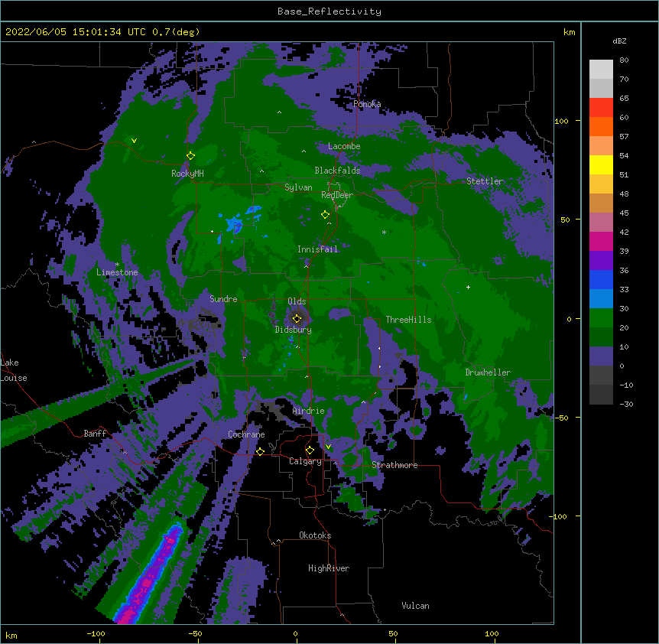
Task: Select the purple 39 dBZ legend swatch
Action: point(601,260)
